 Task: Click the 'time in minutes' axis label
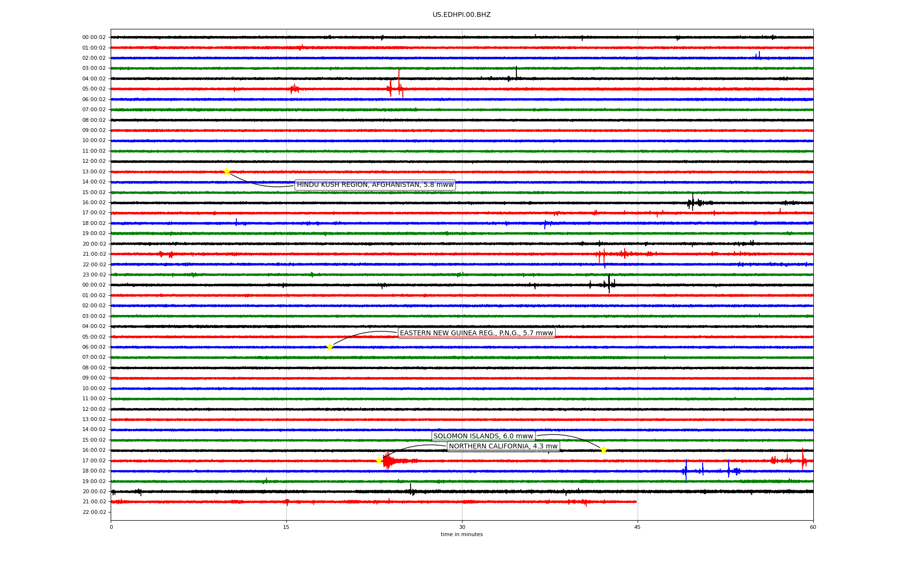click(461, 535)
